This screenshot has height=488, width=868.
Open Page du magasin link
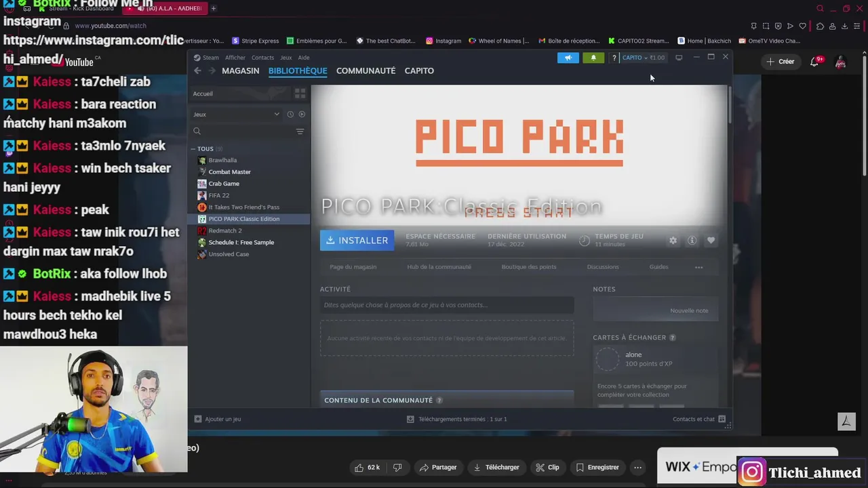pos(353,267)
